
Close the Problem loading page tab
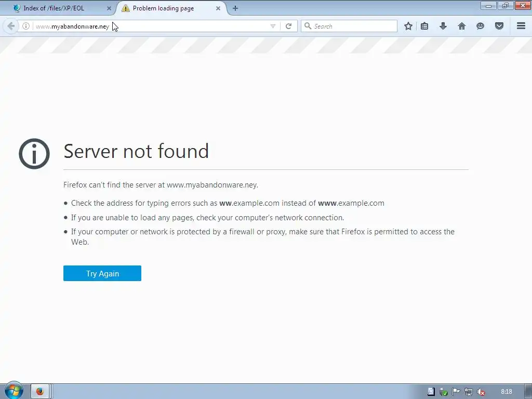(x=218, y=8)
